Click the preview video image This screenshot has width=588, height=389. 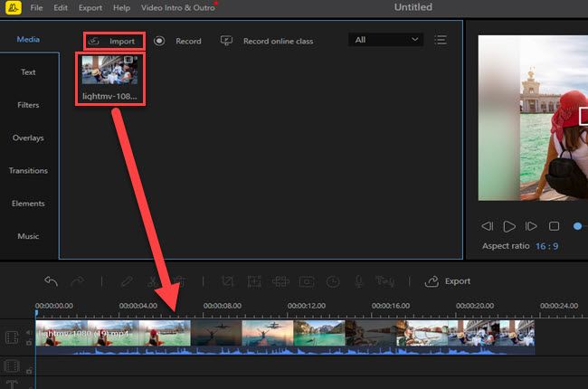[x=533, y=118]
